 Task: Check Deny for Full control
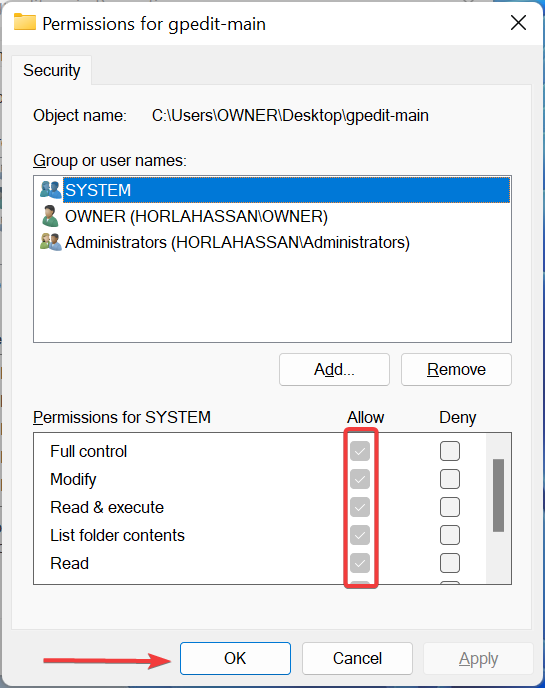(x=450, y=451)
